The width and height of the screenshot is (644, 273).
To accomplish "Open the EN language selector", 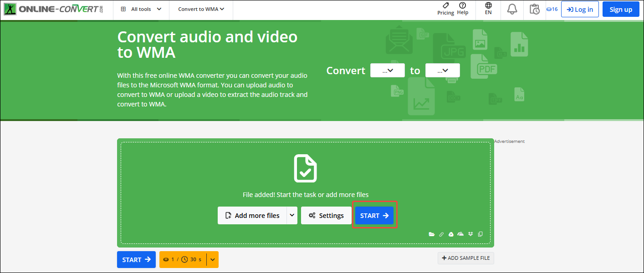I will [x=488, y=8].
